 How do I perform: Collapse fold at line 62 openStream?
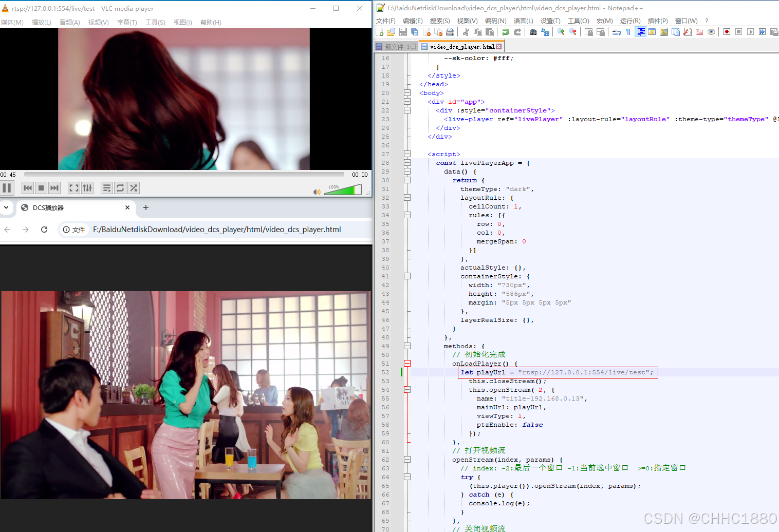coord(407,460)
